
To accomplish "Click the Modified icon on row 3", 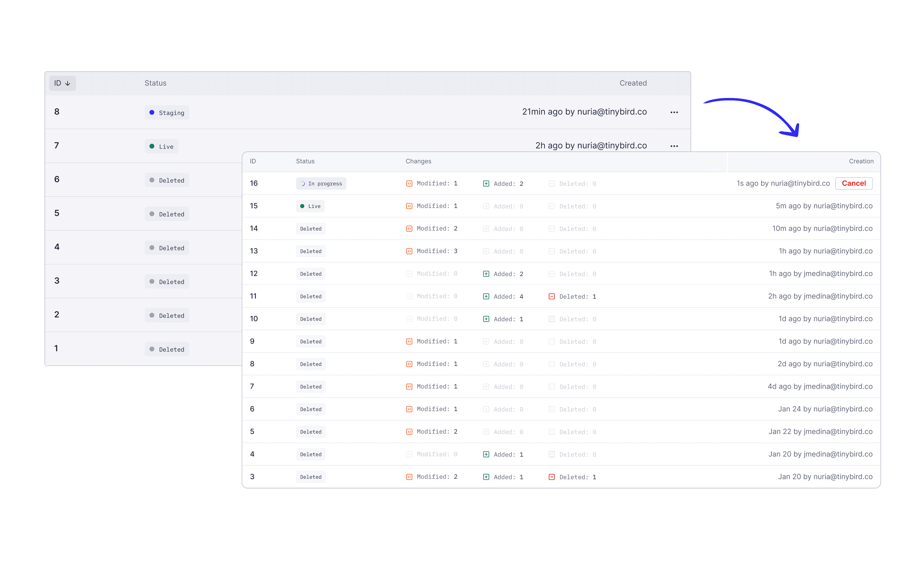I will tap(409, 477).
